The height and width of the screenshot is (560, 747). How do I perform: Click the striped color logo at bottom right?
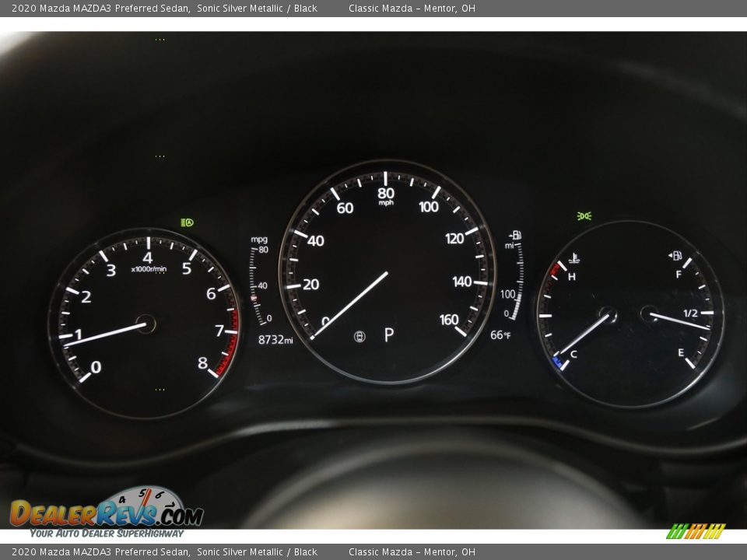tap(696, 531)
